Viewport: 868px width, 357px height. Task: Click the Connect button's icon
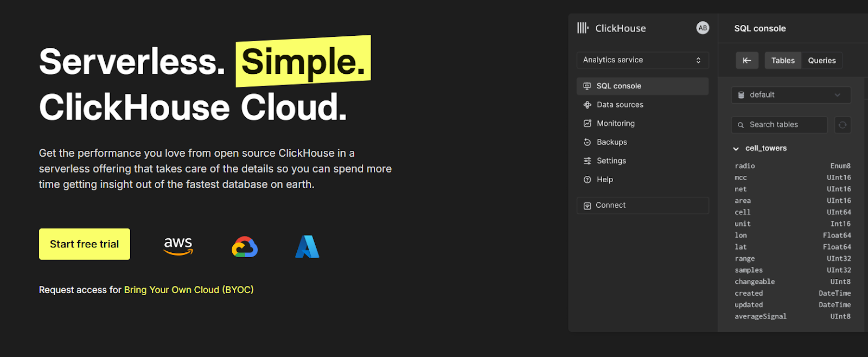click(587, 206)
